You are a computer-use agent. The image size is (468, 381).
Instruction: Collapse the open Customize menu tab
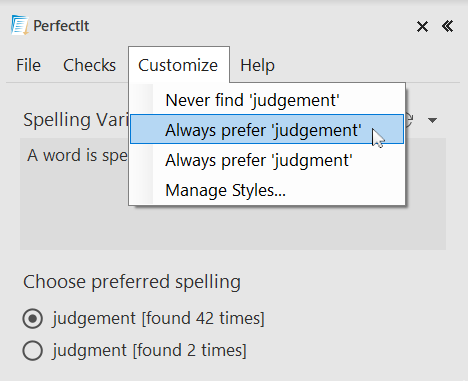[x=179, y=65]
